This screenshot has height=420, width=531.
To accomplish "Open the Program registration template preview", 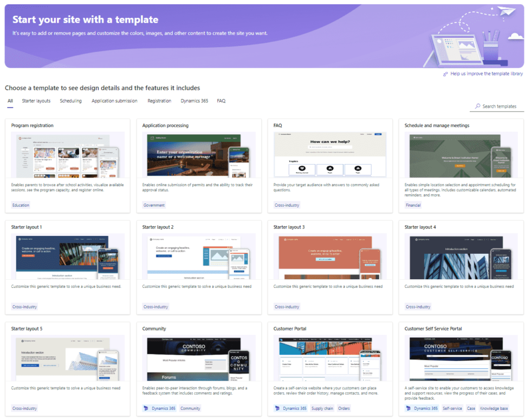I will pos(67,155).
